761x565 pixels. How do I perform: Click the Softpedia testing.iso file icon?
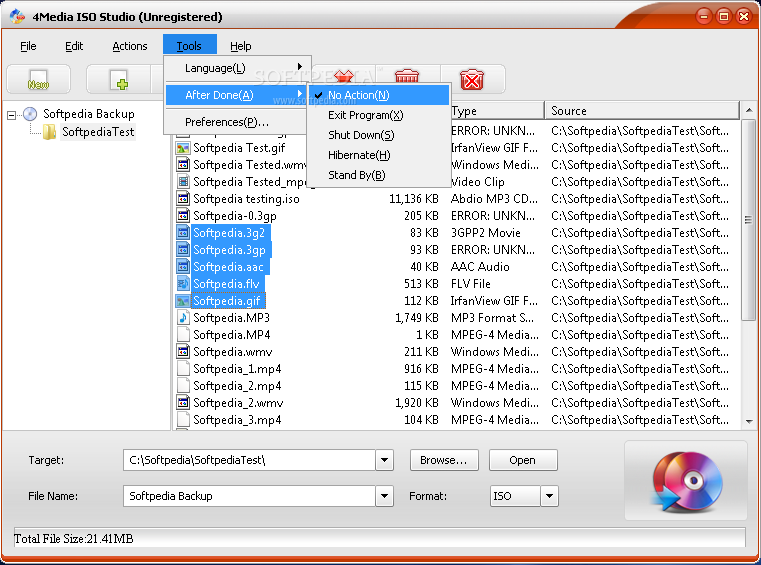tap(183, 199)
